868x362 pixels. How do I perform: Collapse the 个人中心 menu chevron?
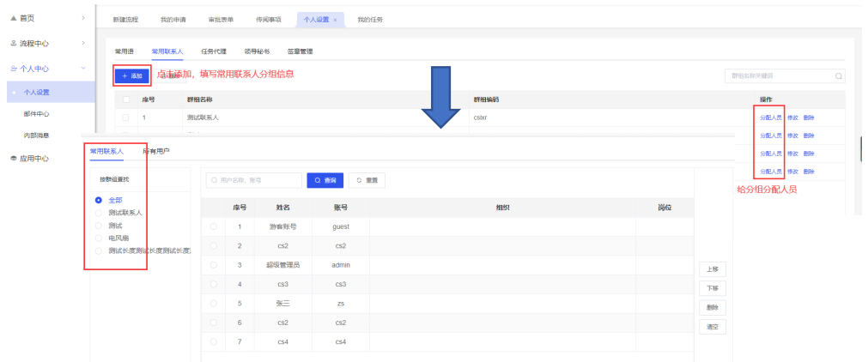point(82,68)
